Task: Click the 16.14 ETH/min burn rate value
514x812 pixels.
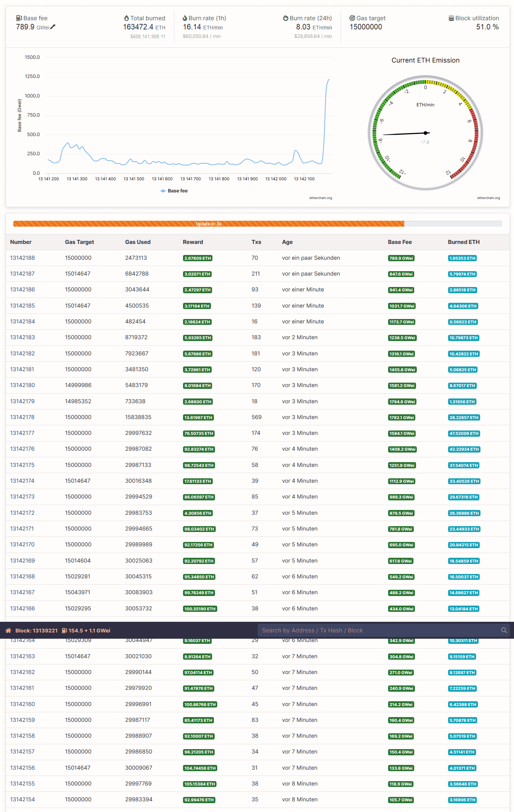Action: click(x=203, y=27)
